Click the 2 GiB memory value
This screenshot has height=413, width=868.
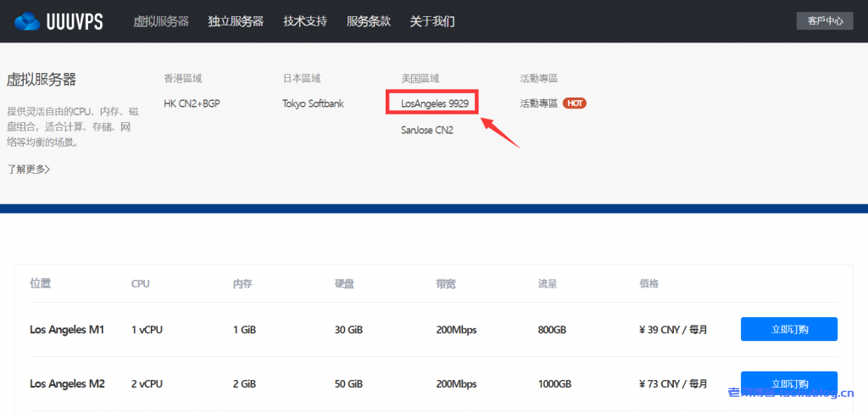[x=245, y=383]
